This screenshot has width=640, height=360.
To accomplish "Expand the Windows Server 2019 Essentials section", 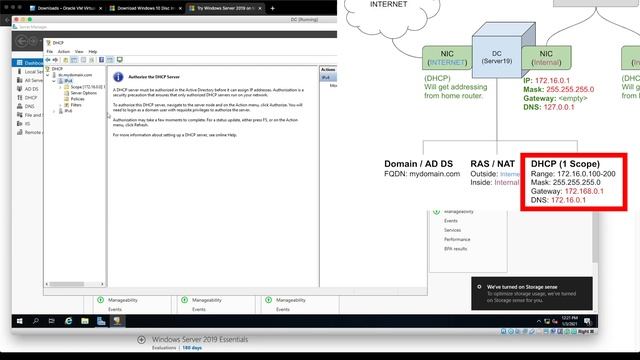I will coord(141,340).
